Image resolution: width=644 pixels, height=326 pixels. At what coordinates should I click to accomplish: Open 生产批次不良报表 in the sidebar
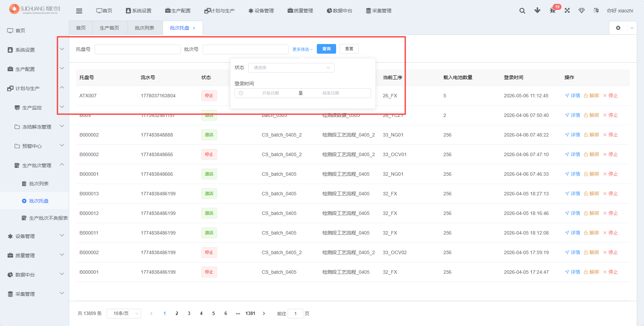pos(34,218)
